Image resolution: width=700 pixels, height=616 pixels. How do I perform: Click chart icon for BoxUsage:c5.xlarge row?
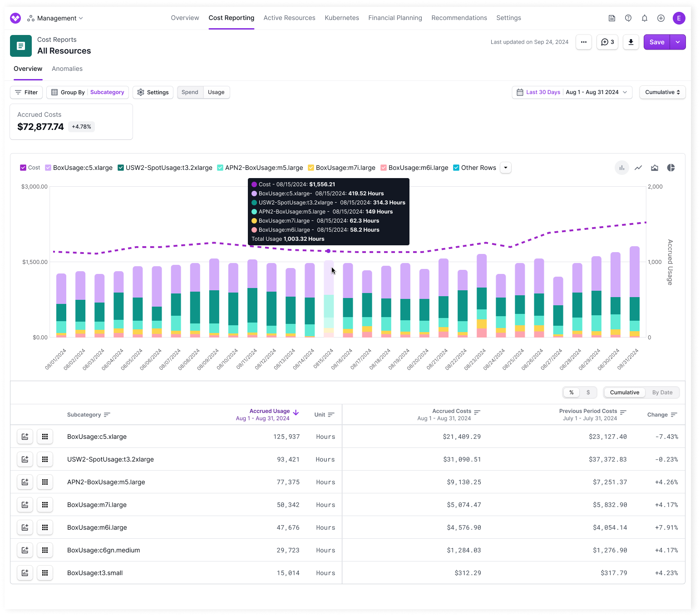tap(25, 437)
